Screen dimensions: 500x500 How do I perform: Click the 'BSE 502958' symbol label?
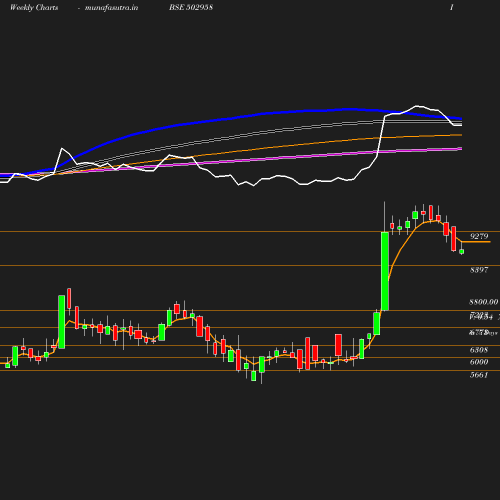[191, 7]
